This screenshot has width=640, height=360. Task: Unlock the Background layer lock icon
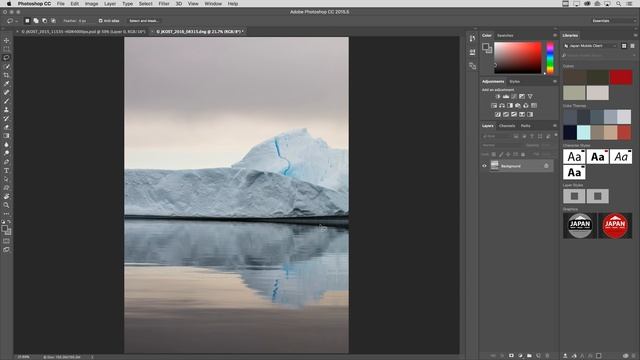tap(546, 166)
